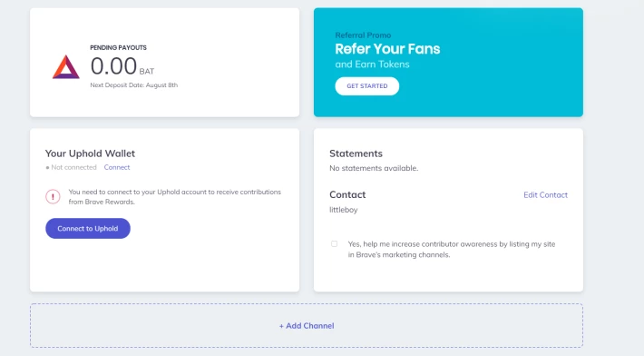Viewport: 644px width, 356px height.
Task: Open the Edit Contact link
Action: point(545,195)
